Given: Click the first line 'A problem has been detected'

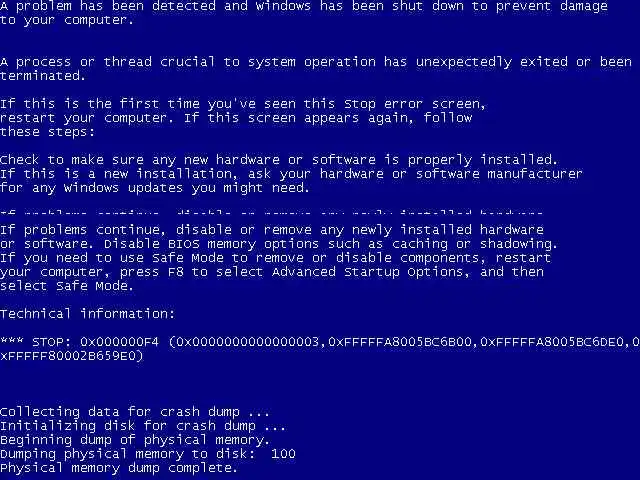Looking at the screenshot, I should point(304,6).
